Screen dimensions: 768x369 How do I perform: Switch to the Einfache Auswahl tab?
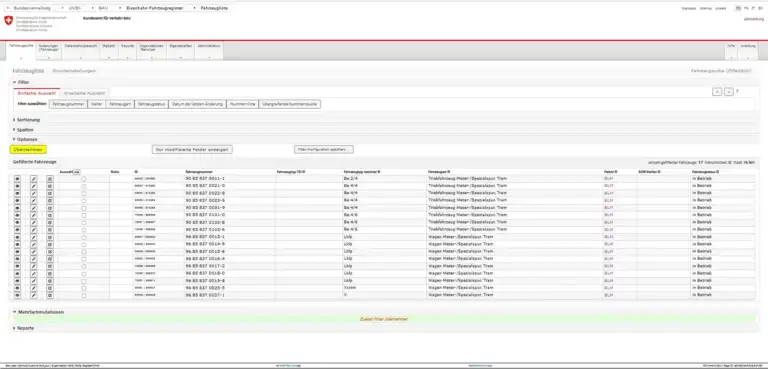[x=37, y=93]
